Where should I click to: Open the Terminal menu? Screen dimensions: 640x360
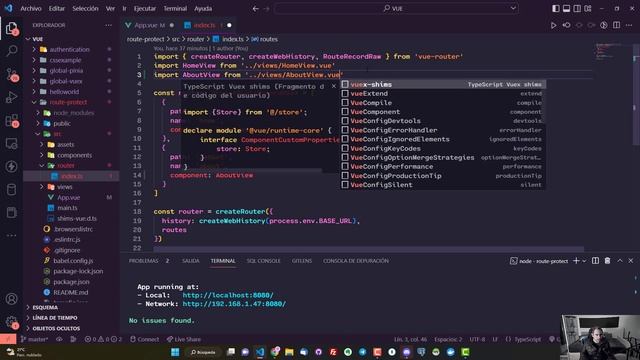pos(175,9)
